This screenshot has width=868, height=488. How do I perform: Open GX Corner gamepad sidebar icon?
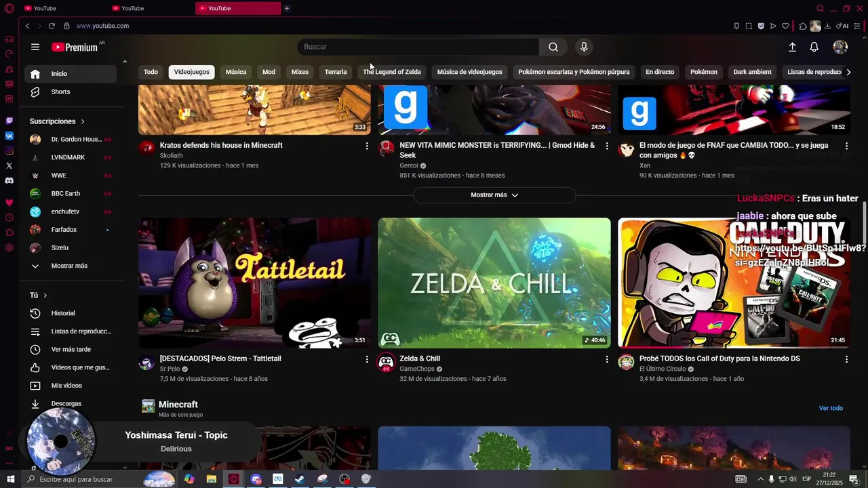click(x=9, y=39)
